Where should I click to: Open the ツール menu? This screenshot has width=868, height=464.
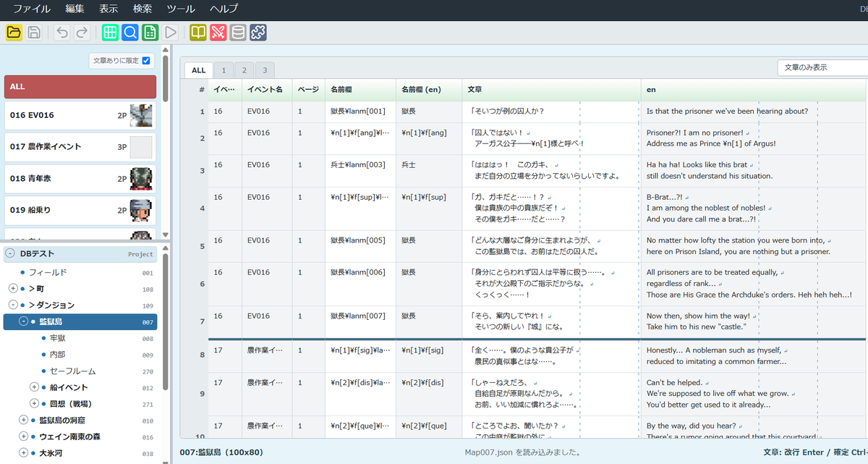click(x=181, y=9)
